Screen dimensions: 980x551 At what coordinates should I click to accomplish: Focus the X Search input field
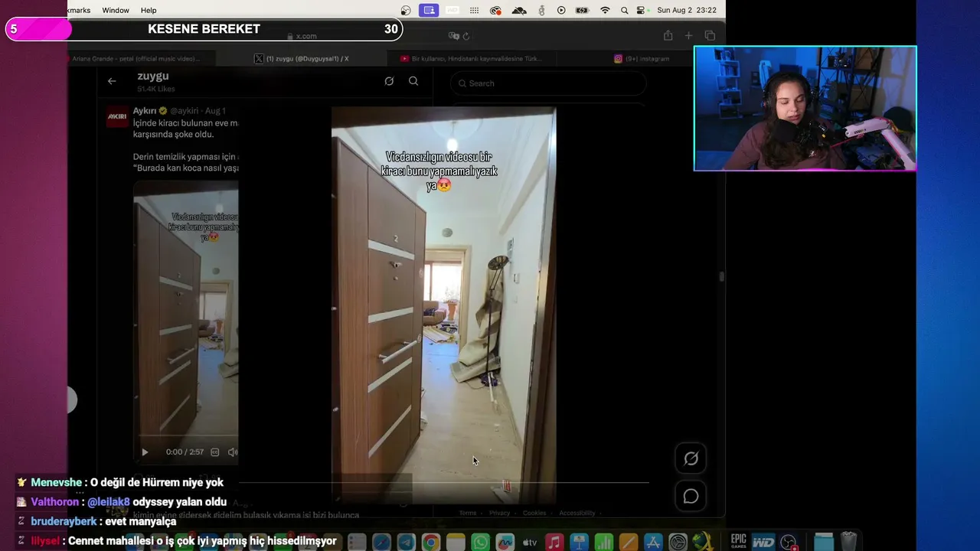tap(548, 83)
